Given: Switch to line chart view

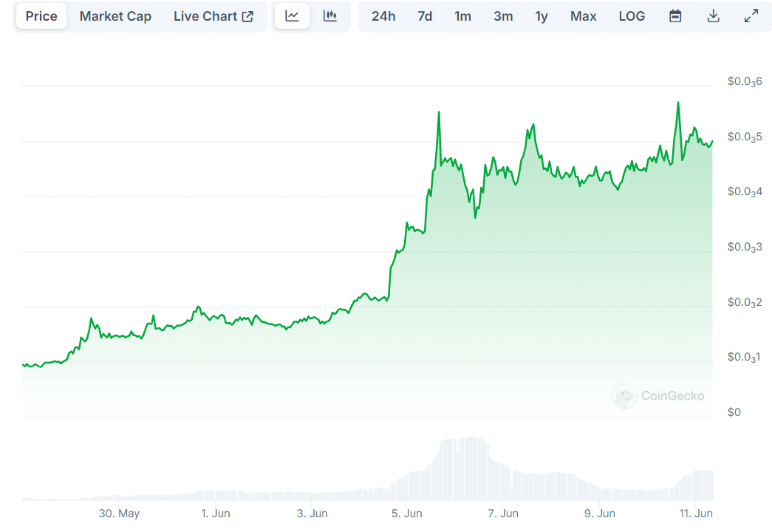Looking at the screenshot, I should [x=292, y=16].
